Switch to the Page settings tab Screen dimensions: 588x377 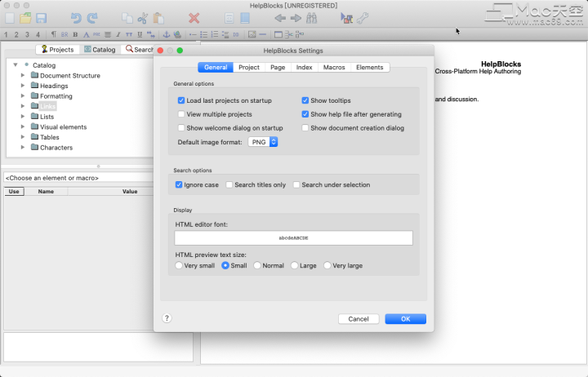pyautogui.click(x=278, y=68)
